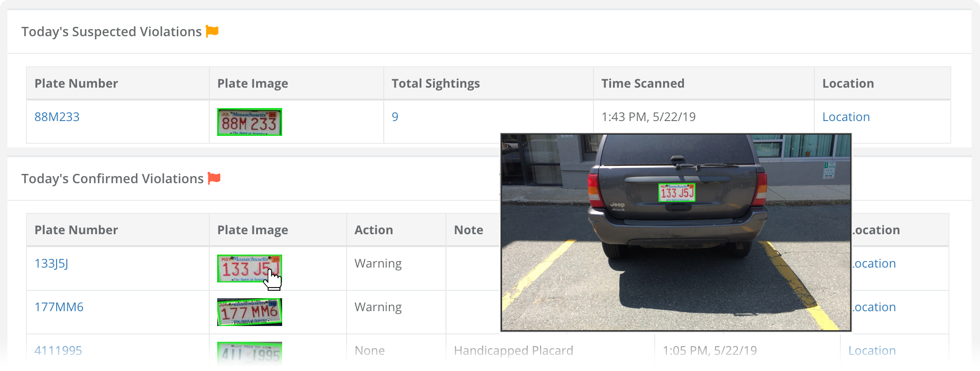Open the 4111995 plate number link
The height and width of the screenshot is (371, 980).
pyautogui.click(x=58, y=351)
